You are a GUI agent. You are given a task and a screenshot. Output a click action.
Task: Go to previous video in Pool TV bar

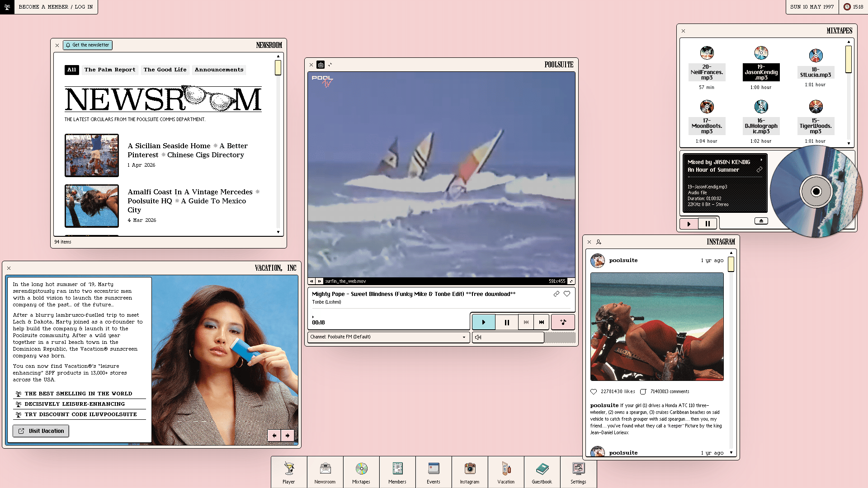point(311,281)
